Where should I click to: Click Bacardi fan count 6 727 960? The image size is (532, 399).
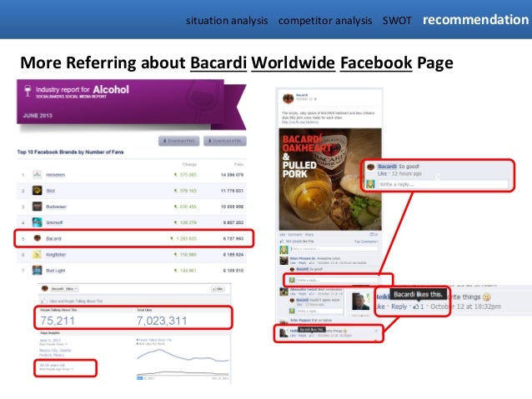[233, 239]
